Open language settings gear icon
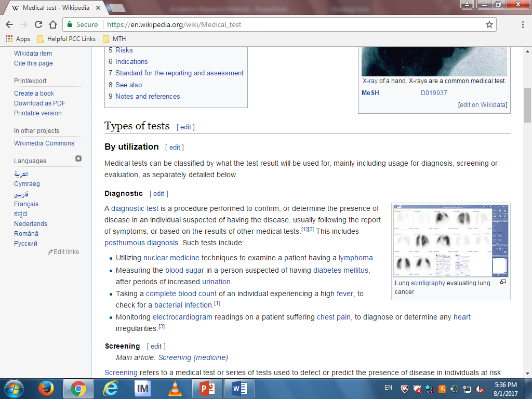Image resolution: width=532 pixels, height=399 pixels. (x=78, y=159)
